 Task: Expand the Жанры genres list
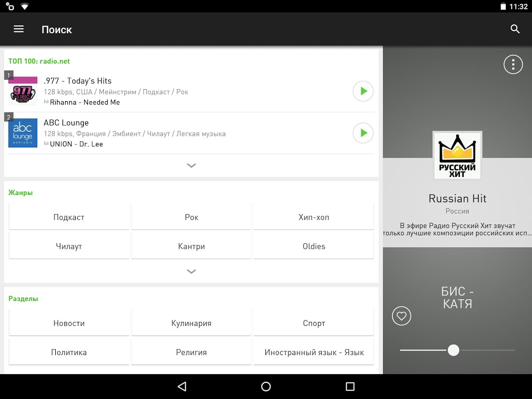pos(191,271)
